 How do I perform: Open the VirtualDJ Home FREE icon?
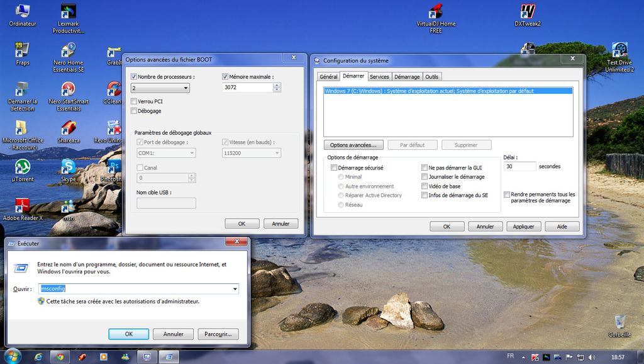(436, 12)
